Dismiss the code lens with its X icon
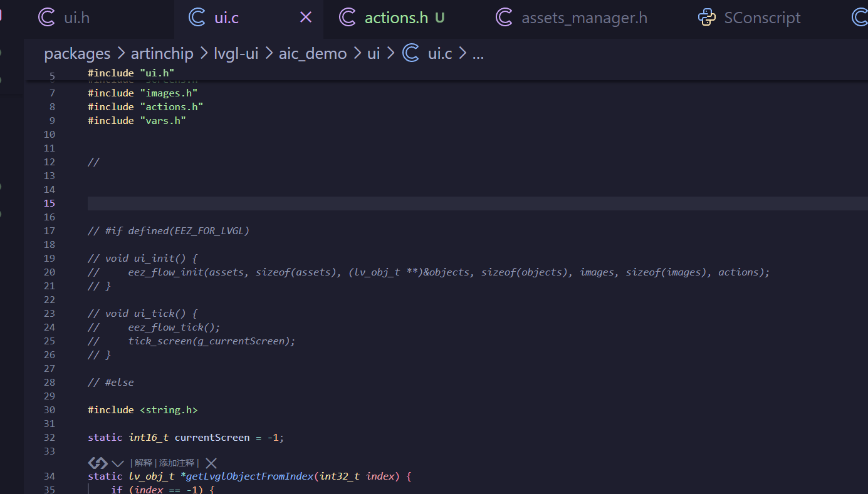Screen dimensions: 868x494 click(x=211, y=463)
